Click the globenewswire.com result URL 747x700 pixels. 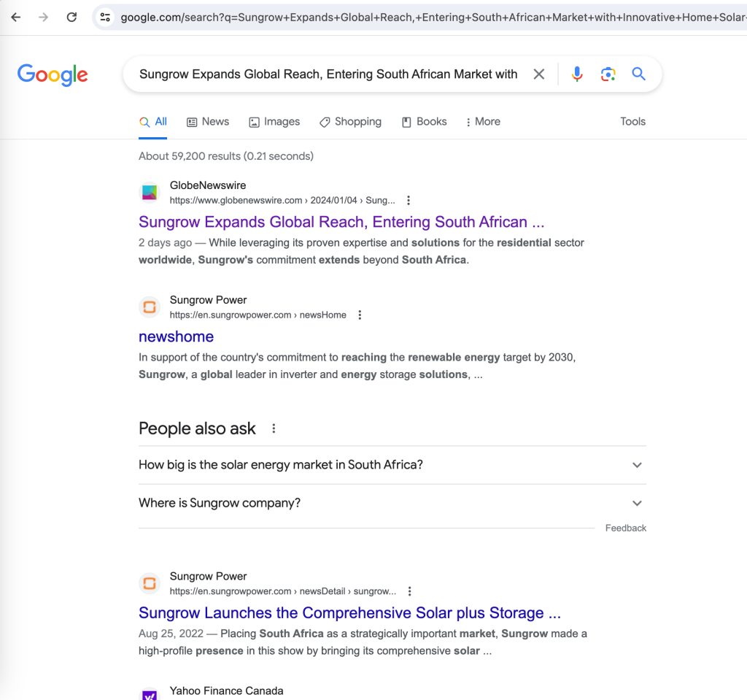(x=282, y=200)
